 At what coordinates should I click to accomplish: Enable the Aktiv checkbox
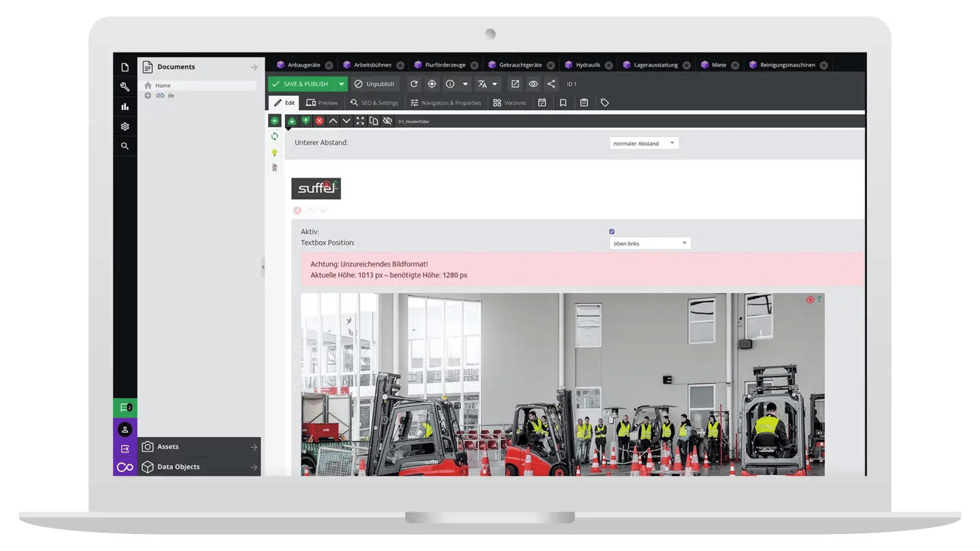(x=611, y=231)
